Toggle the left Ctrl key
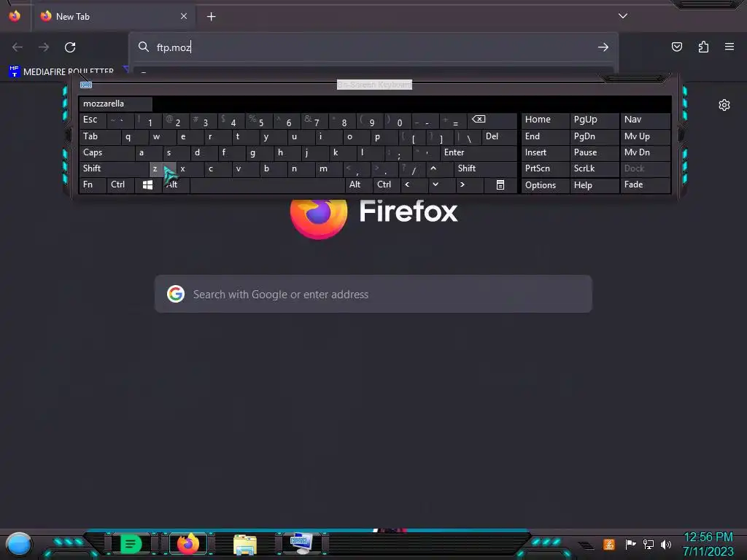The height and width of the screenshot is (560, 747). pos(120,184)
